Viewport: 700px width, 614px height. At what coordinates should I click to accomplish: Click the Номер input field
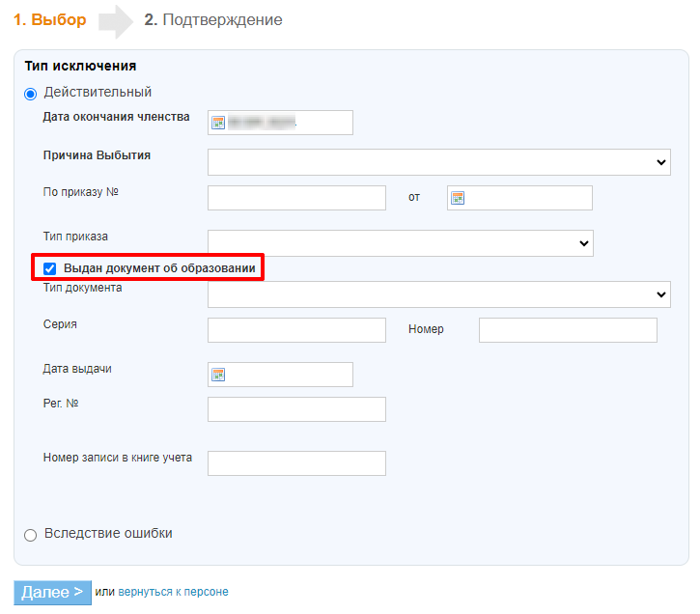pos(568,330)
